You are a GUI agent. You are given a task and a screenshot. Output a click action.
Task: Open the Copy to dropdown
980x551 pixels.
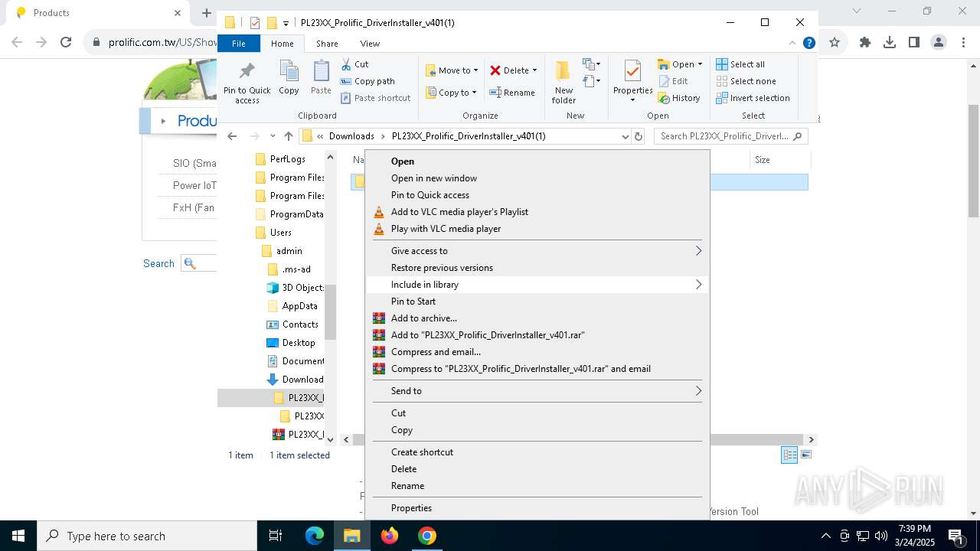[451, 93]
